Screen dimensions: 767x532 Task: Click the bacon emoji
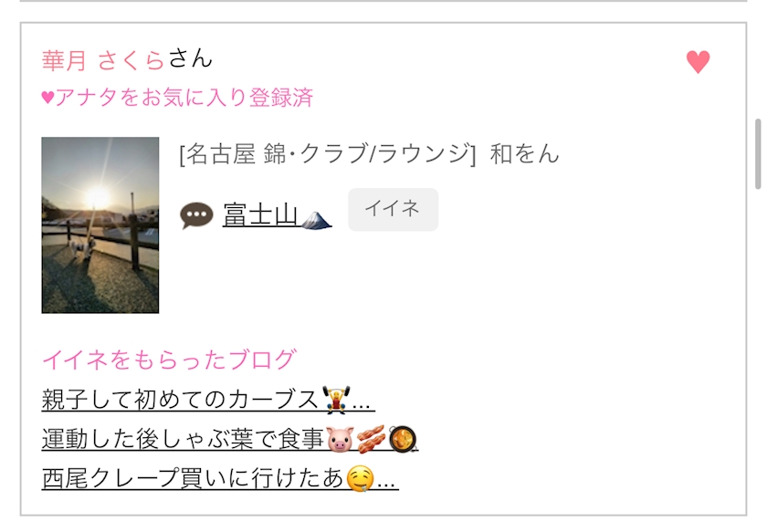371,439
